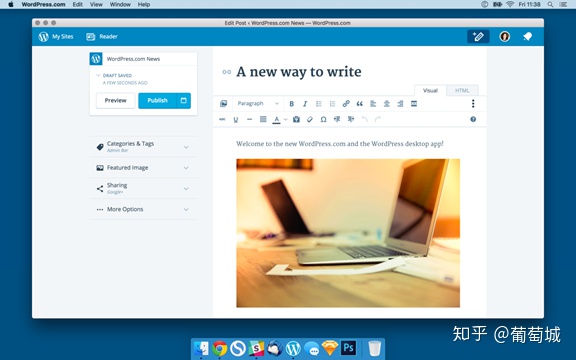The image size is (576, 360).
Task: Click the permalink chain icon beside title
Action: click(x=227, y=72)
